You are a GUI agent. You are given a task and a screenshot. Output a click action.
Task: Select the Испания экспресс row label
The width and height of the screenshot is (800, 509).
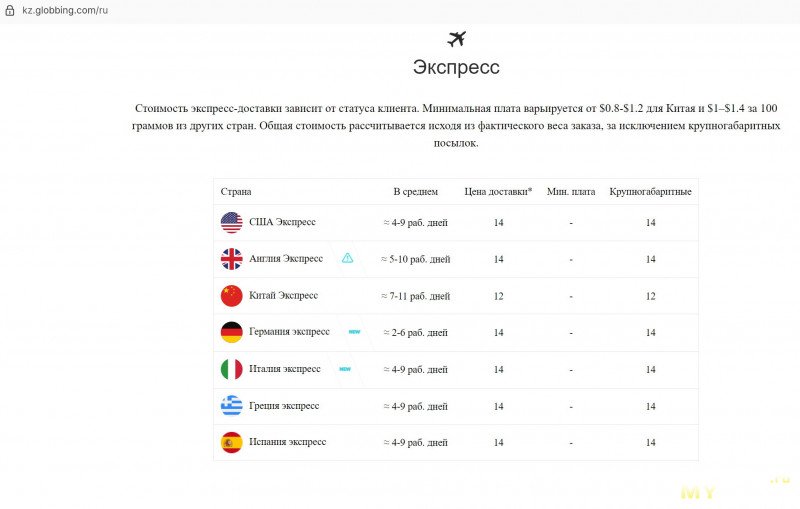pyautogui.click(x=287, y=442)
